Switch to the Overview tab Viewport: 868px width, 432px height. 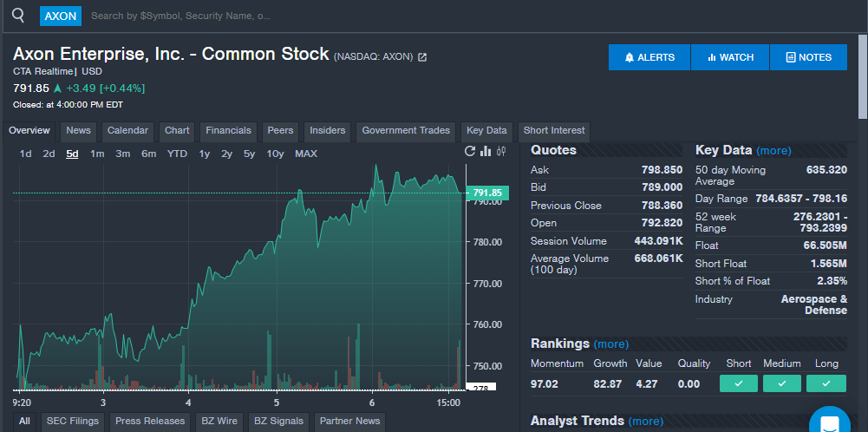coord(29,131)
